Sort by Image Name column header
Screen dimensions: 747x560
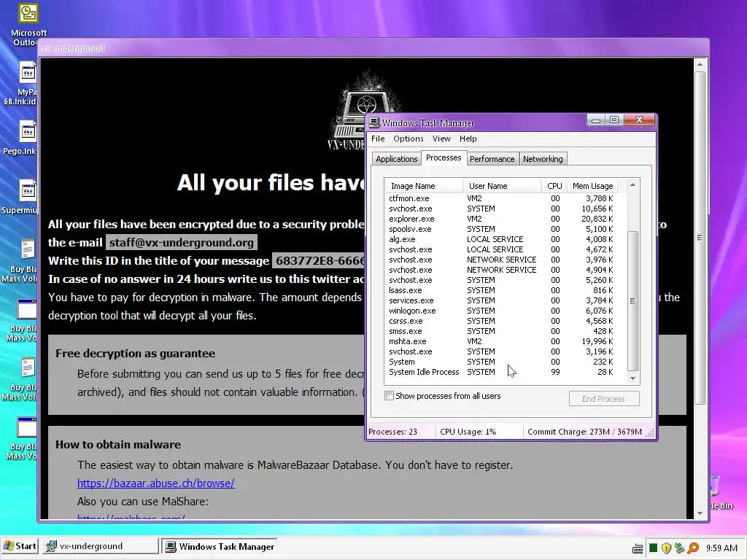point(424,186)
